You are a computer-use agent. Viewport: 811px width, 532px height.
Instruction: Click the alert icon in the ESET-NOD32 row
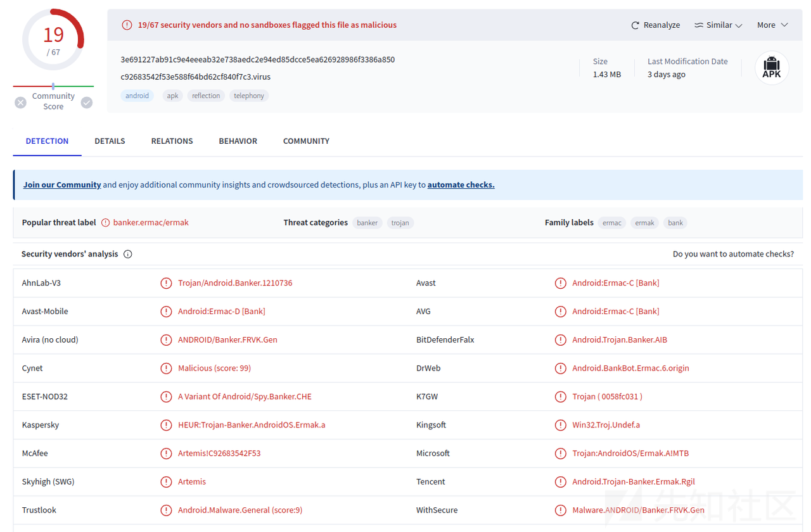click(166, 396)
